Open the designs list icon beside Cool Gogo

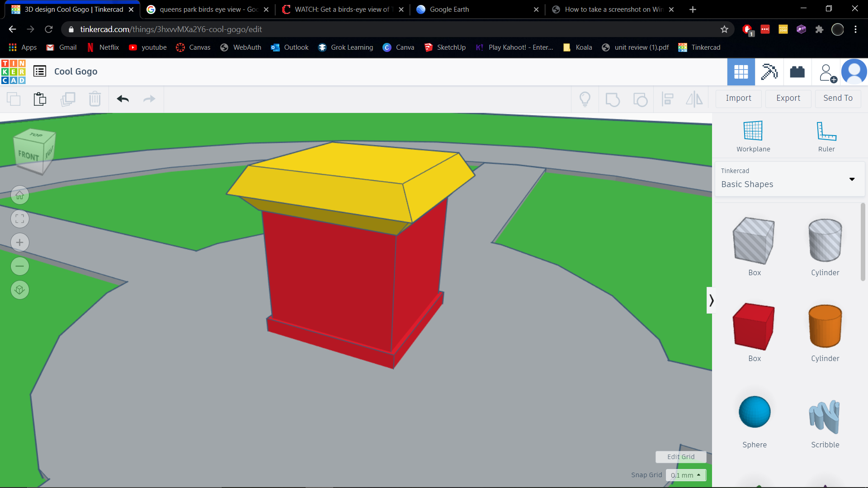(40, 71)
